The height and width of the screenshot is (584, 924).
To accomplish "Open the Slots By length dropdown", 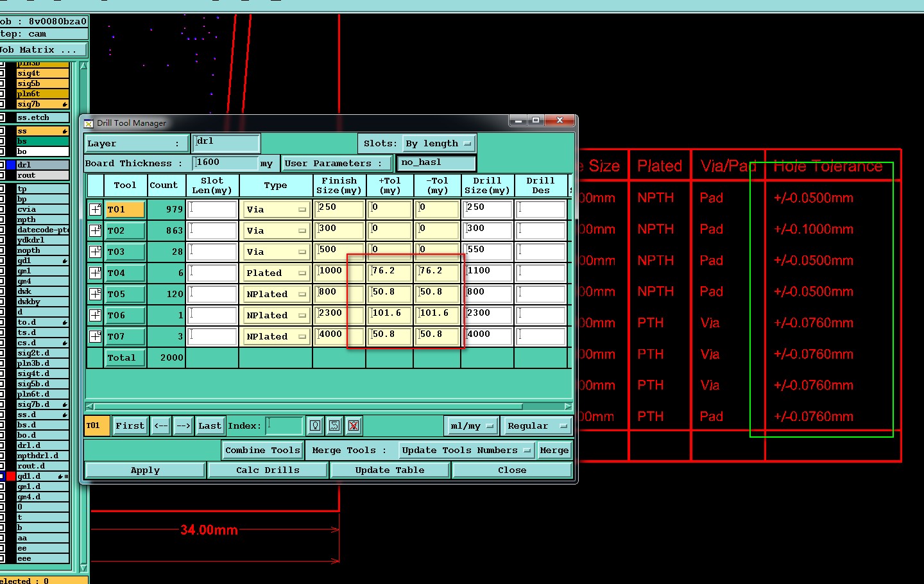I will click(x=439, y=144).
